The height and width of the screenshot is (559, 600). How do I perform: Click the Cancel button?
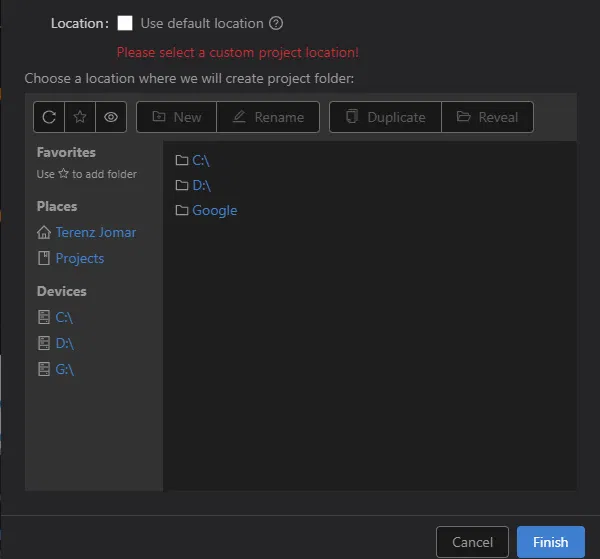(472, 542)
